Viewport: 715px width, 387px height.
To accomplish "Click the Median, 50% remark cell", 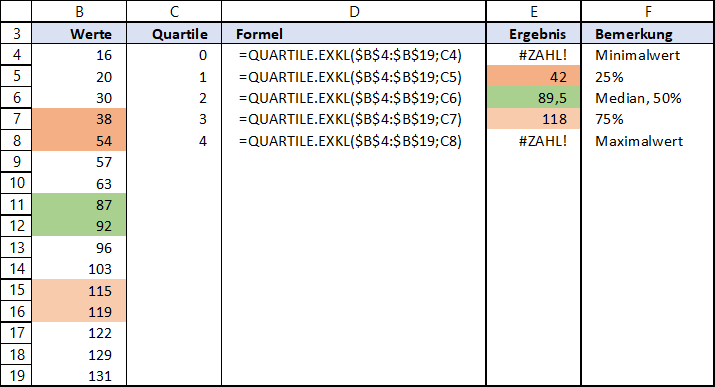I will (648, 98).
